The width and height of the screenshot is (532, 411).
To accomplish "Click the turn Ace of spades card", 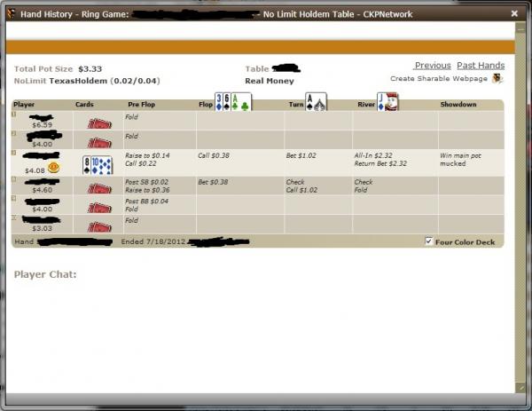I will tap(317, 102).
